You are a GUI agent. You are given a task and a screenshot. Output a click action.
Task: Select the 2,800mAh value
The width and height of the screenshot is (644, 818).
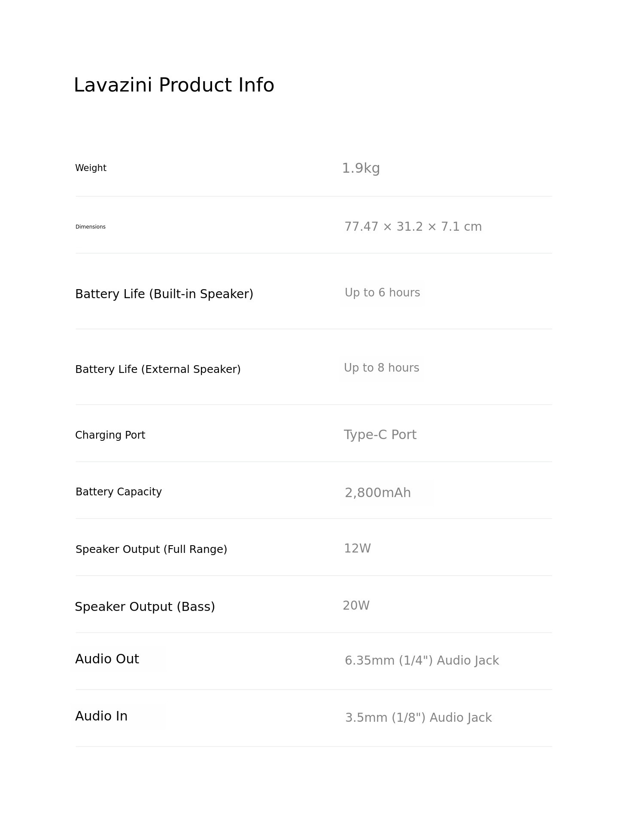377,493
